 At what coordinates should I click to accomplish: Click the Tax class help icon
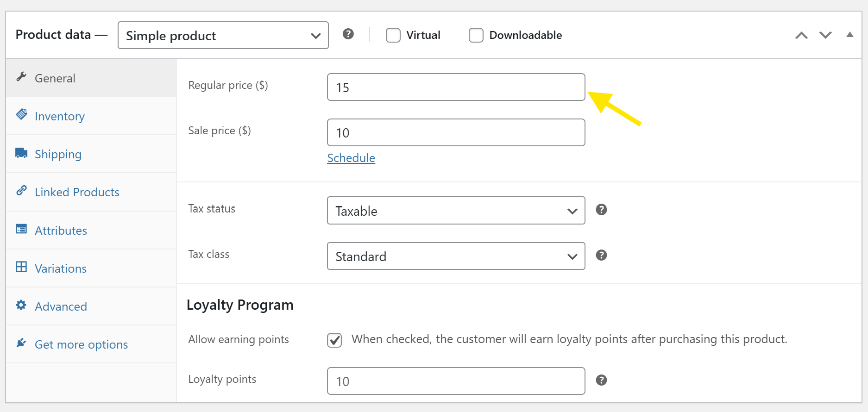point(601,255)
